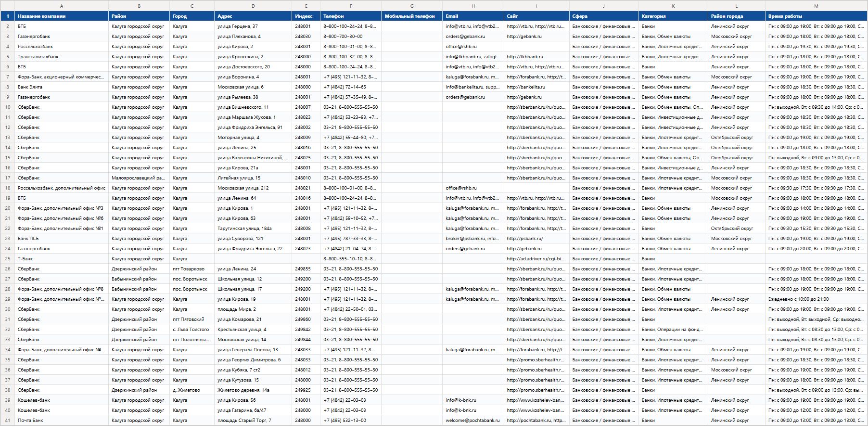The height and width of the screenshot is (434, 868).
Task: Click address 'площадь Старый Торг, 7'
Action: [x=253, y=421]
